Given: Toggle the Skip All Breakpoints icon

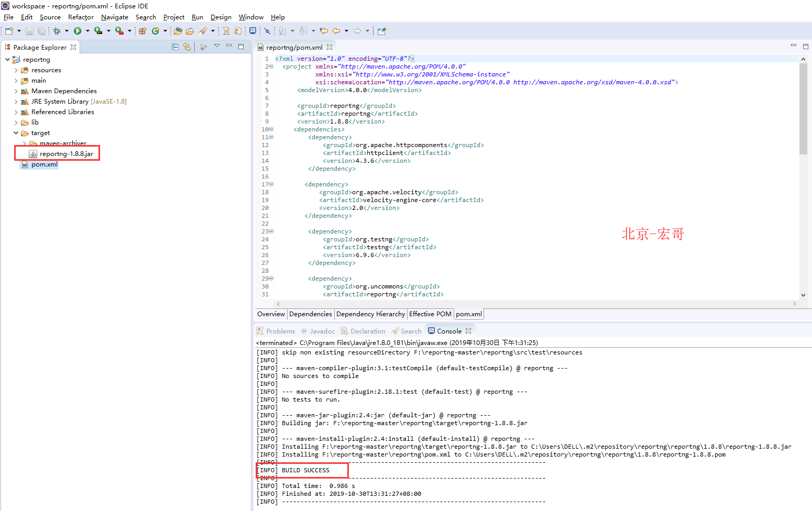Looking at the screenshot, I should click(x=267, y=31).
